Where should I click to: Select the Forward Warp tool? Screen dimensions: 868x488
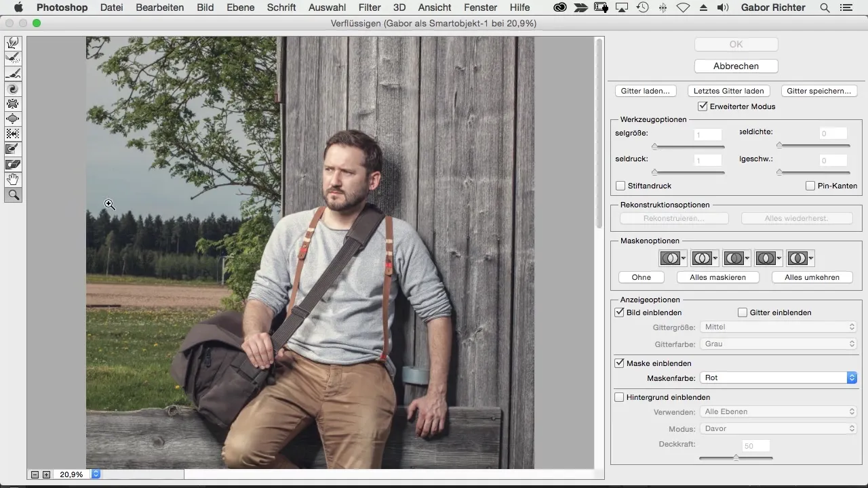pos(13,43)
